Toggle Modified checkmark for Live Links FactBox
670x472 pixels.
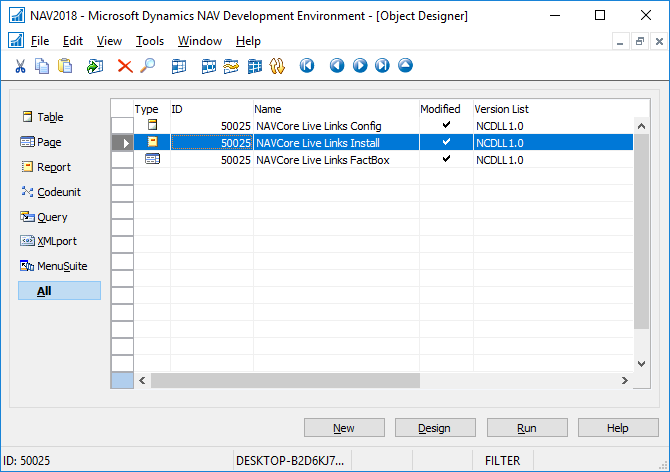(x=446, y=159)
